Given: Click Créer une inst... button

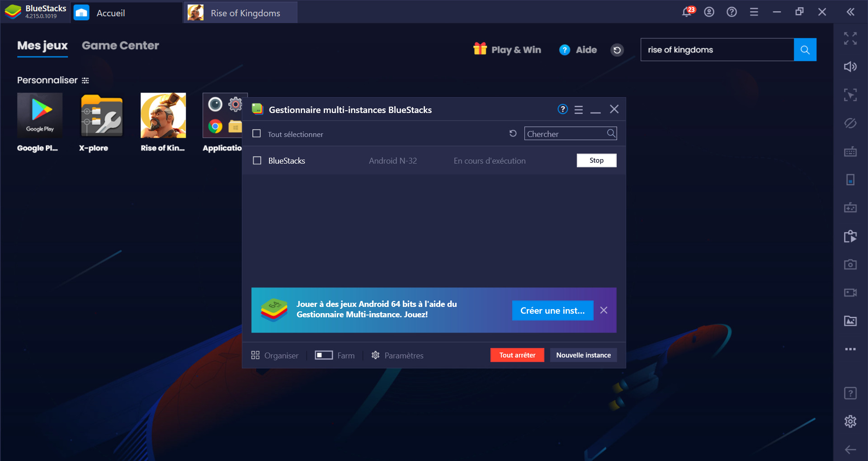Looking at the screenshot, I should pyautogui.click(x=552, y=310).
